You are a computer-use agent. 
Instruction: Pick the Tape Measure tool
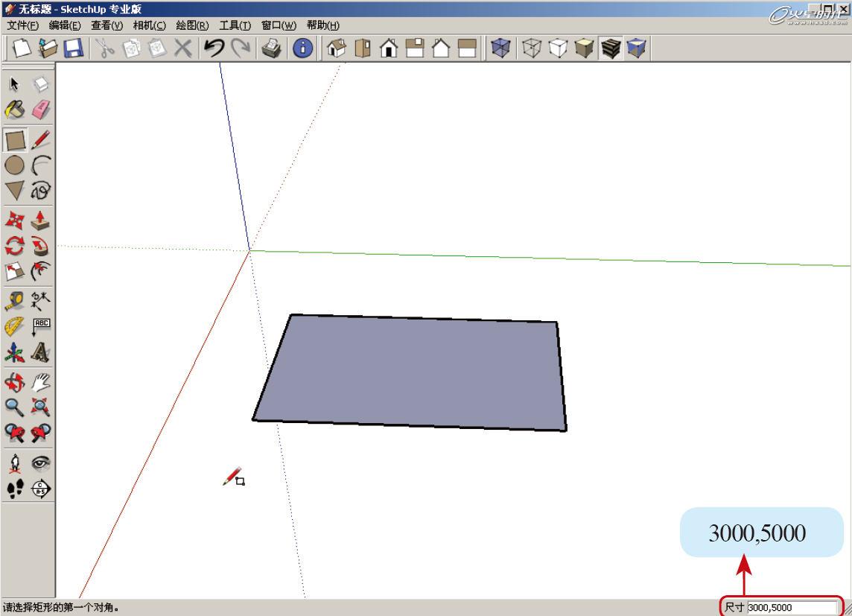point(15,300)
